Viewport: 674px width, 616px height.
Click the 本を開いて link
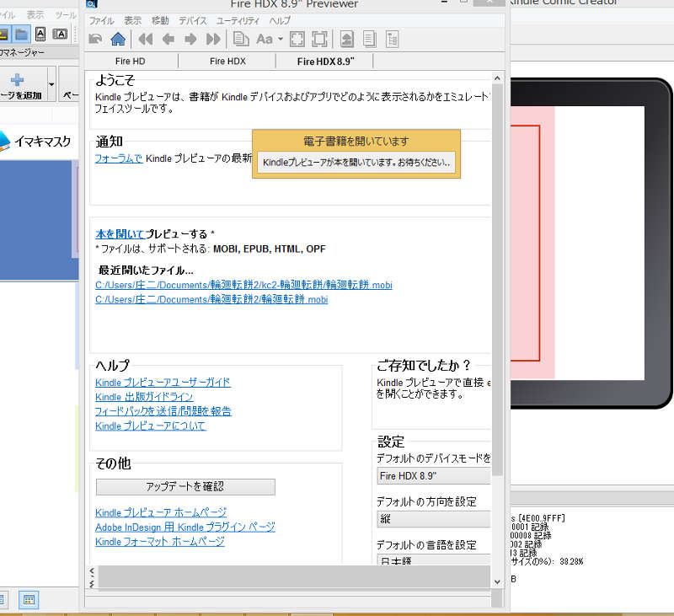[x=120, y=234]
